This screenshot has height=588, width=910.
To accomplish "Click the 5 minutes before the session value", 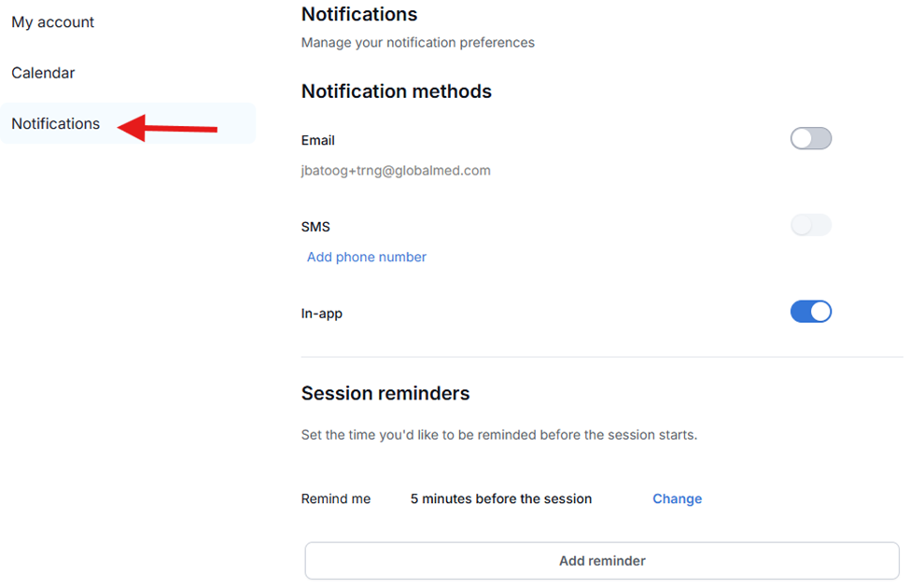I will (501, 498).
